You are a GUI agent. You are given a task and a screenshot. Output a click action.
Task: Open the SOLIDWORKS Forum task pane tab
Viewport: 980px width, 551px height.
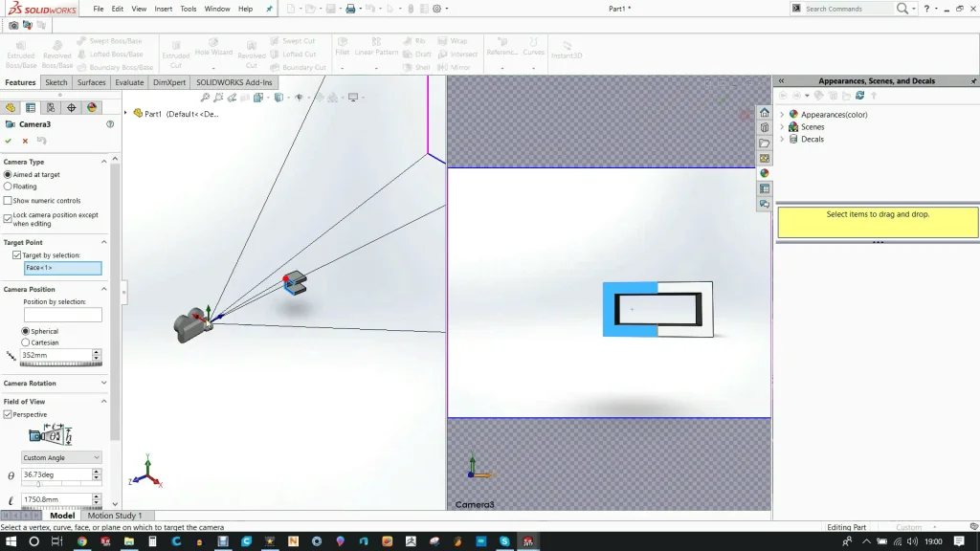point(764,204)
